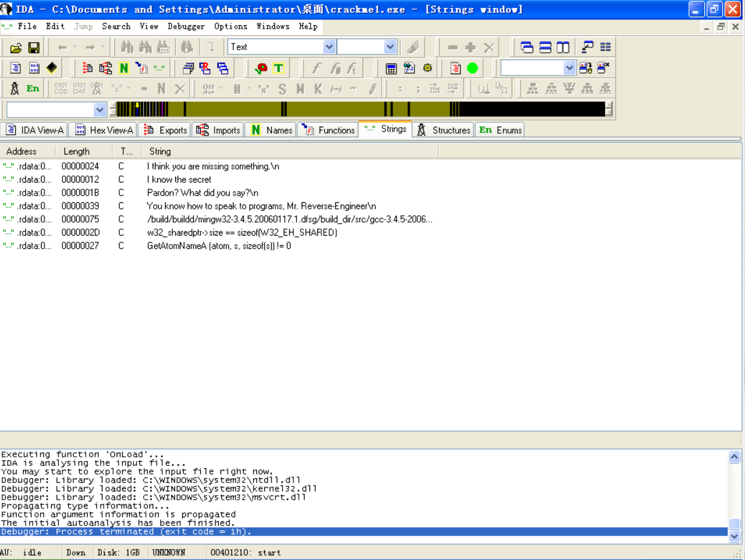
Task: Open the calculator toolbar icon
Action: (391, 68)
